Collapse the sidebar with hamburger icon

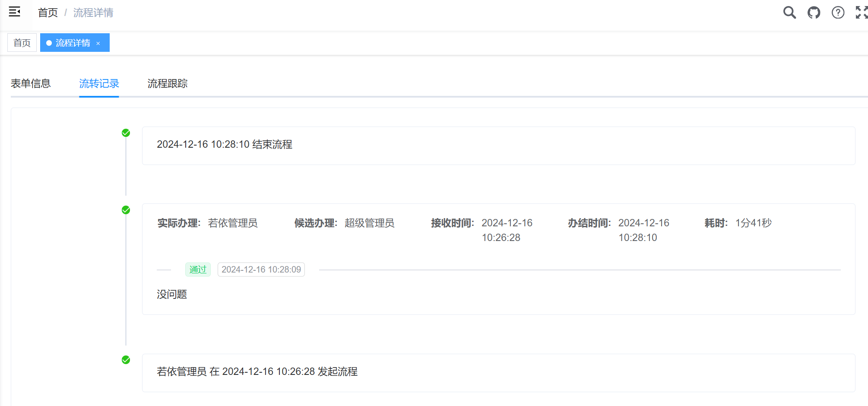pyautogui.click(x=15, y=12)
